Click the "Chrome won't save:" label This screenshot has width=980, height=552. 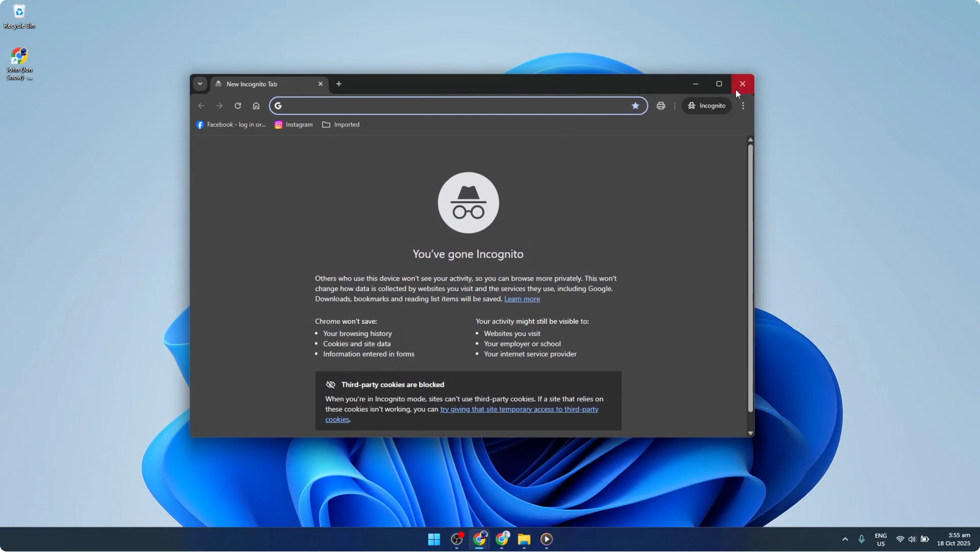(x=346, y=322)
